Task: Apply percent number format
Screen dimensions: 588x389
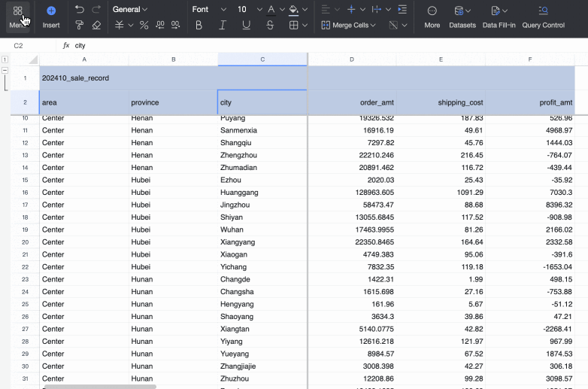Action: coord(143,25)
